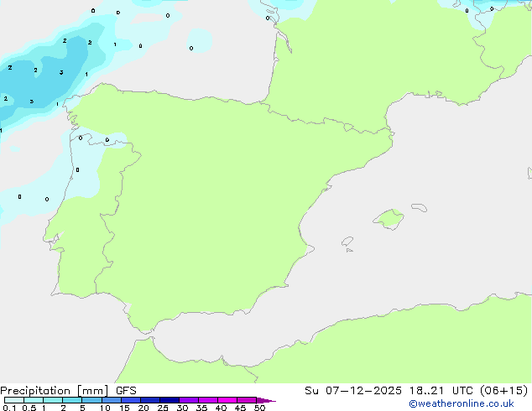Click the 20–25 mm legend swatch

click(x=150, y=400)
